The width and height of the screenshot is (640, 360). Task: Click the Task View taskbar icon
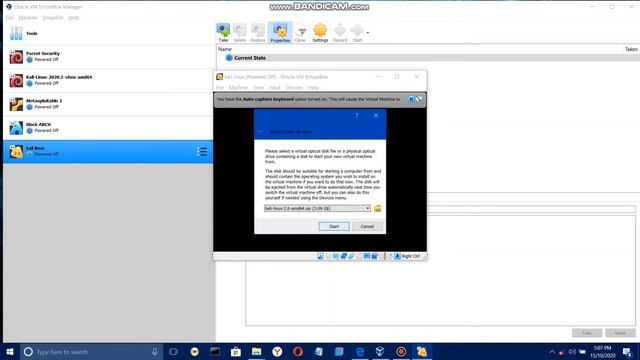tap(173, 352)
